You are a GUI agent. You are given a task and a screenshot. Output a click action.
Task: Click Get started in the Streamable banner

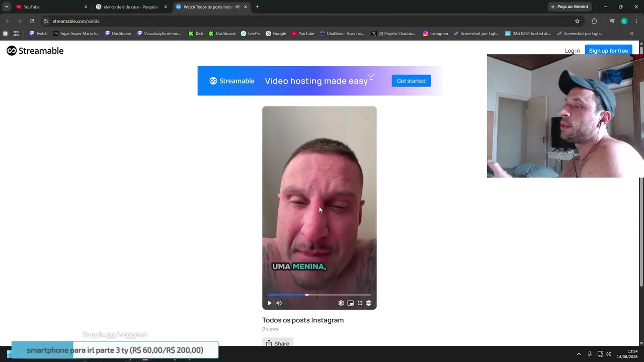coord(411,81)
